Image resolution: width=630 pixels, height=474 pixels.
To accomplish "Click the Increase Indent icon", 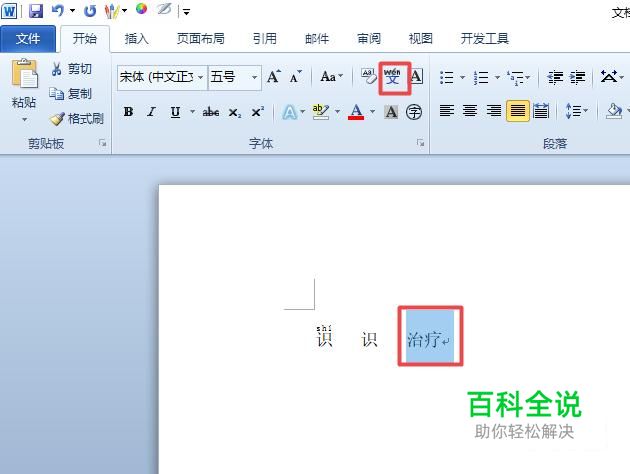I will [x=577, y=77].
